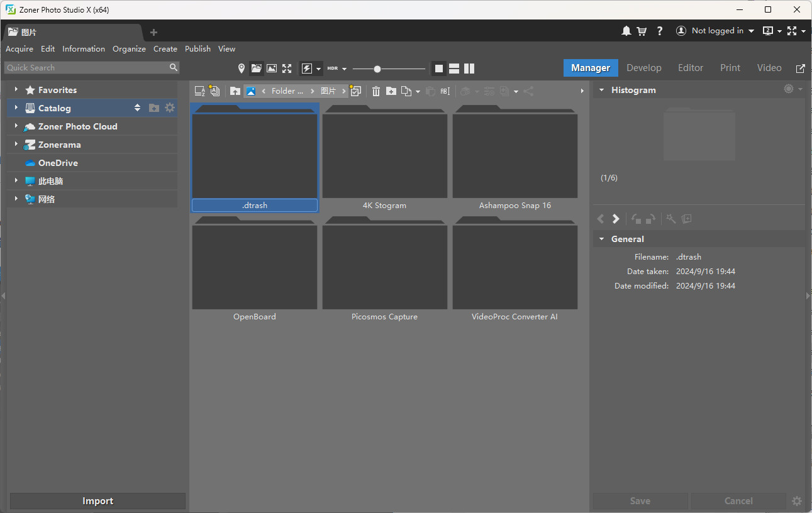Viewport: 812px width, 513px height.
Task: Open the Publish menu
Action: tap(197, 48)
